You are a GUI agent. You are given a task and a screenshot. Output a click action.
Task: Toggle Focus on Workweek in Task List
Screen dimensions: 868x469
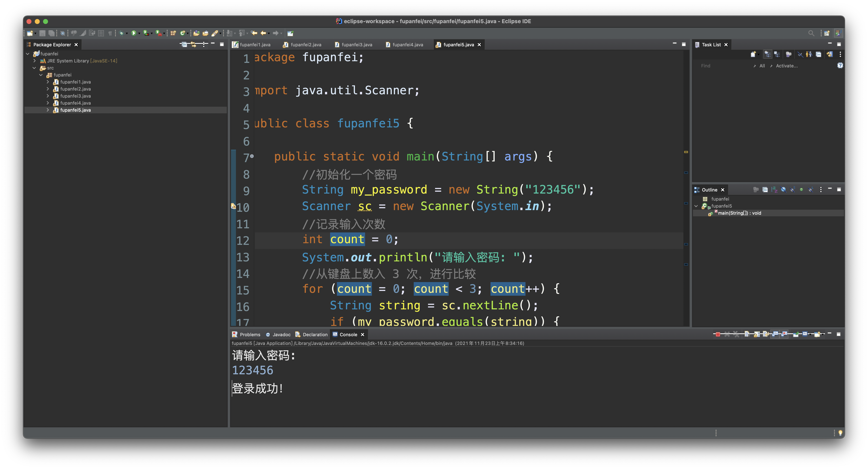pyautogui.click(x=789, y=54)
